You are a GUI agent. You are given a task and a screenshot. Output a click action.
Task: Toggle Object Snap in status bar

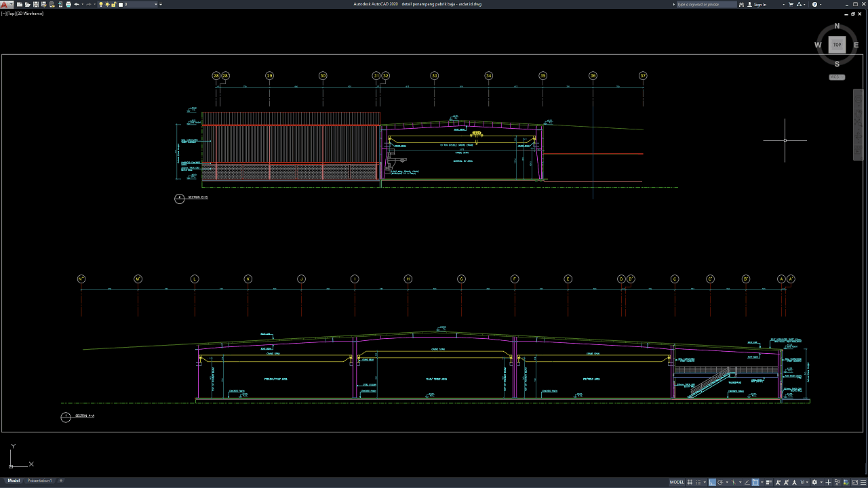[x=755, y=482]
